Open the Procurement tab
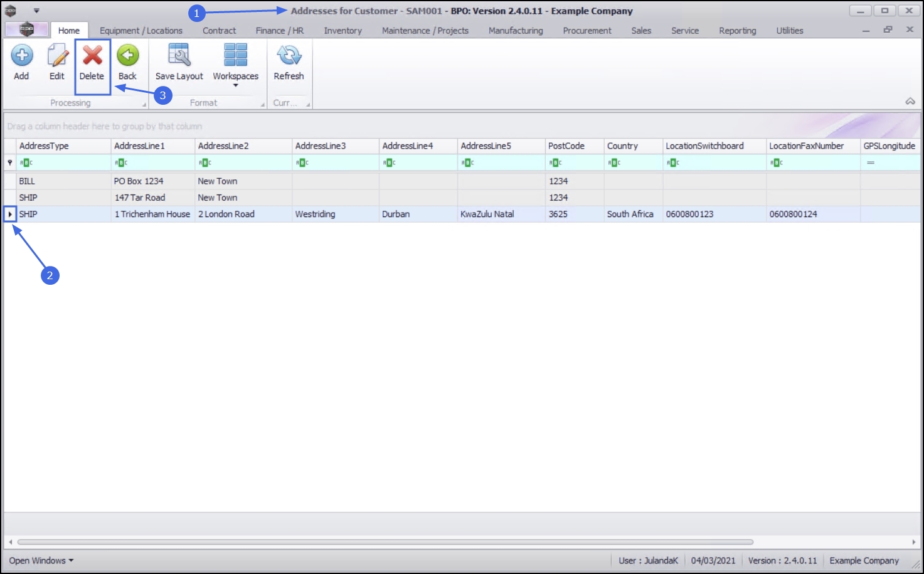This screenshot has height=574, width=924. click(x=587, y=30)
